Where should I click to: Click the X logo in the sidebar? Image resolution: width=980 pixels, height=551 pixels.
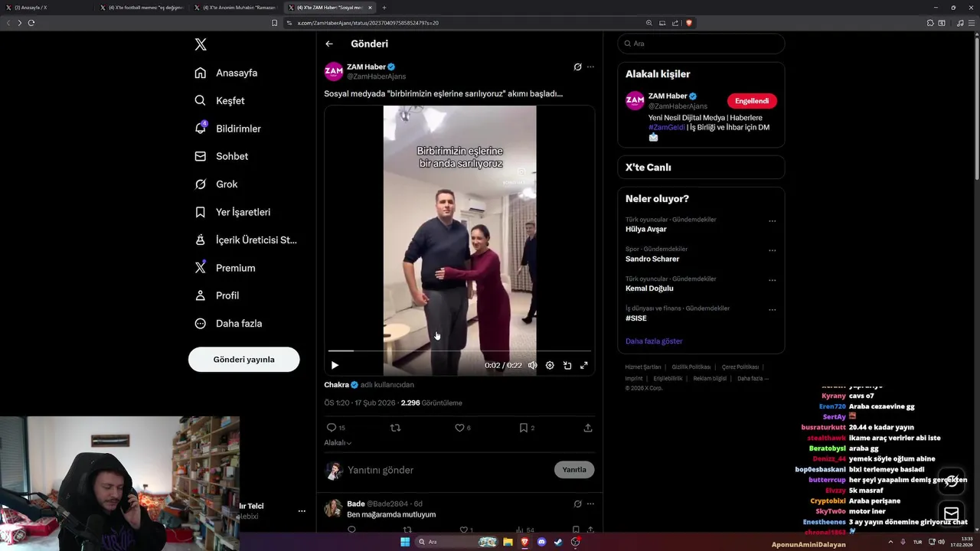[x=201, y=44]
